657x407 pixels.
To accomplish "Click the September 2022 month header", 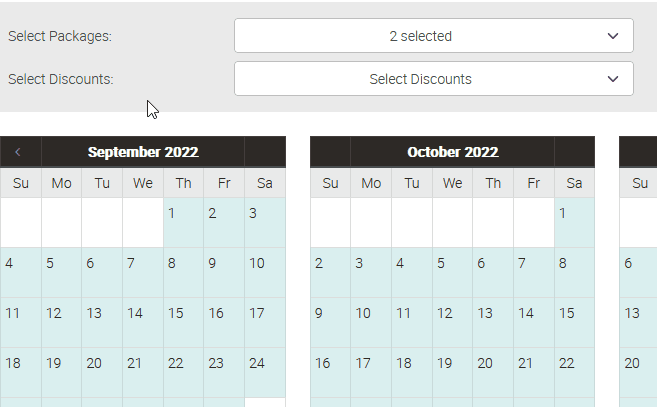I will [x=142, y=152].
